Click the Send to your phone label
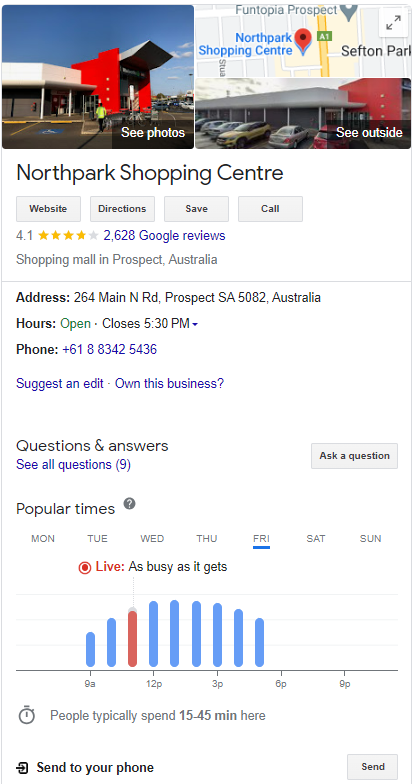415x784 pixels. point(95,768)
